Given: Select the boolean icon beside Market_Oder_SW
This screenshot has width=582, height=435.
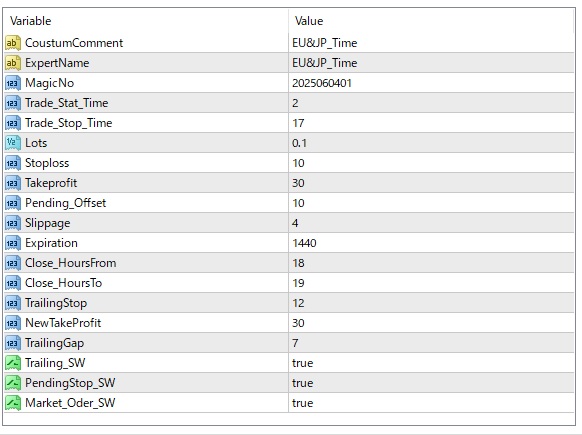Looking at the screenshot, I should click(13, 403).
